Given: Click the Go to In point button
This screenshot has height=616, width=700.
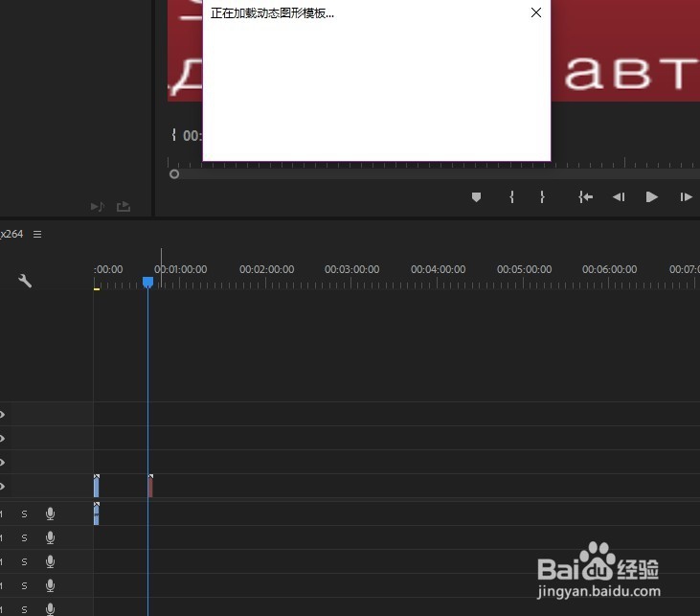Looking at the screenshot, I should [x=585, y=197].
